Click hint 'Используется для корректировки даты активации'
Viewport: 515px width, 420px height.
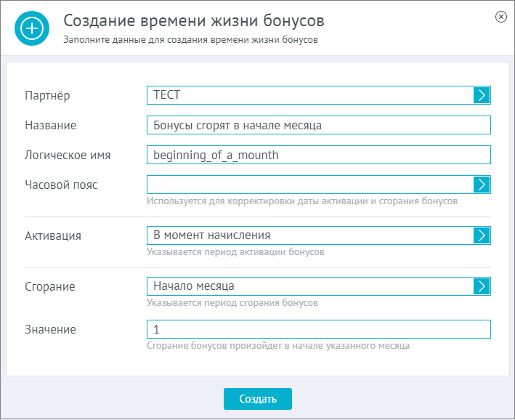click(302, 201)
